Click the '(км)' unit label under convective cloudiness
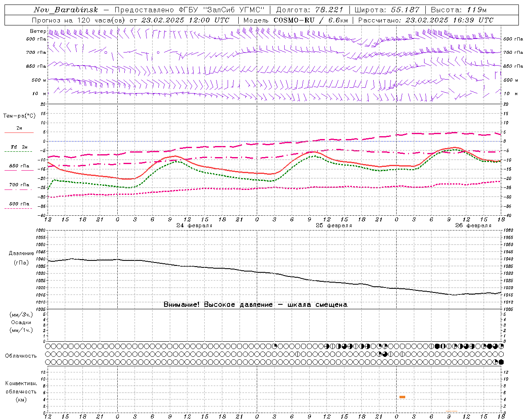525x420 pixels. (x=21, y=399)
